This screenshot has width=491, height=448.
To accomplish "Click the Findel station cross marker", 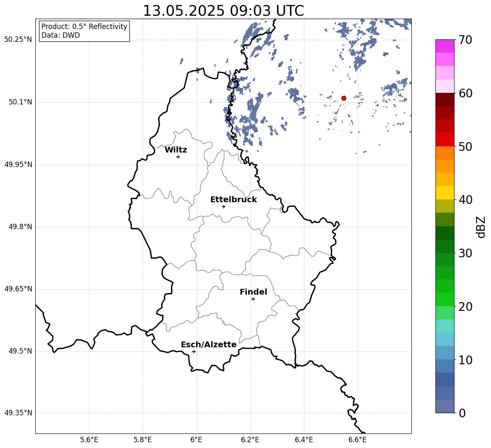I will [x=253, y=299].
